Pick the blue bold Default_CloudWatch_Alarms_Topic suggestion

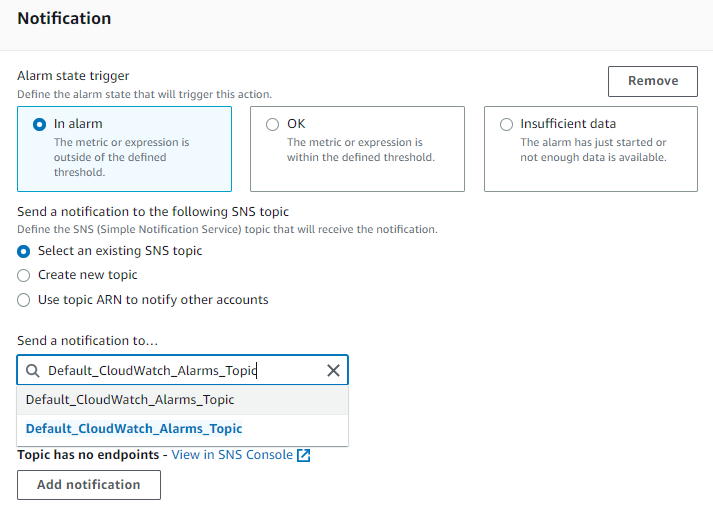click(182, 429)
